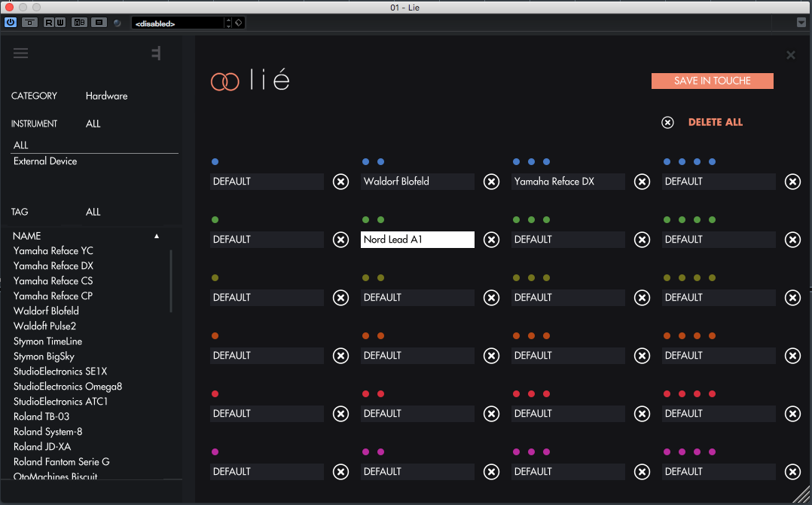The image size is (812, 505).
Task: Clear the single olive dot DEFAULT slot
Action: click(x=340, y=298)
